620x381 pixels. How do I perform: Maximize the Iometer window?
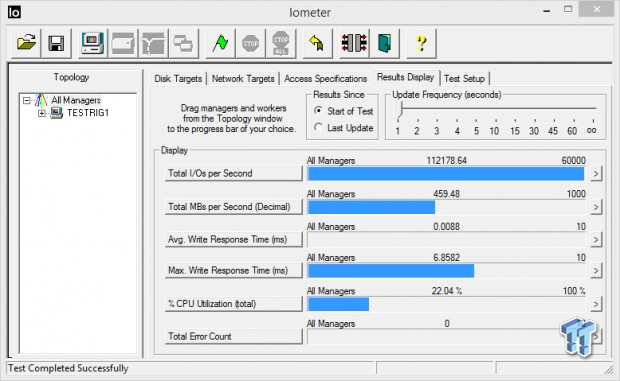point(568,9)
